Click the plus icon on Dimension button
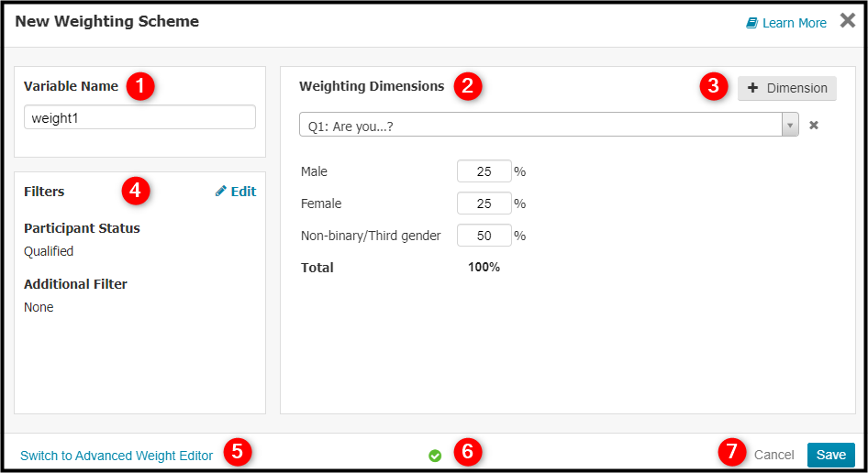This screenshot has width=868, height=473. pyautogui.click(x=753, y=87)
